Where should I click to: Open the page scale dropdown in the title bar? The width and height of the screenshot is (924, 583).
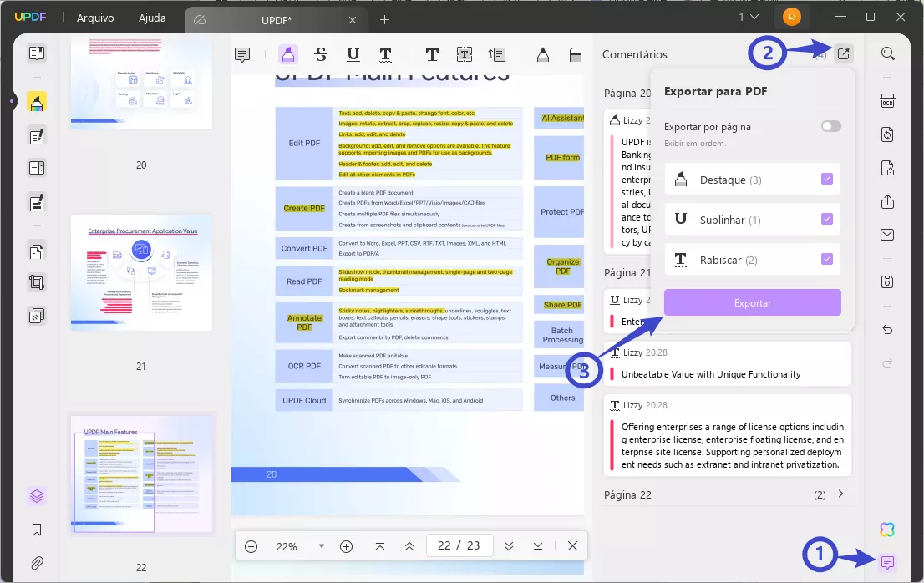751,17
